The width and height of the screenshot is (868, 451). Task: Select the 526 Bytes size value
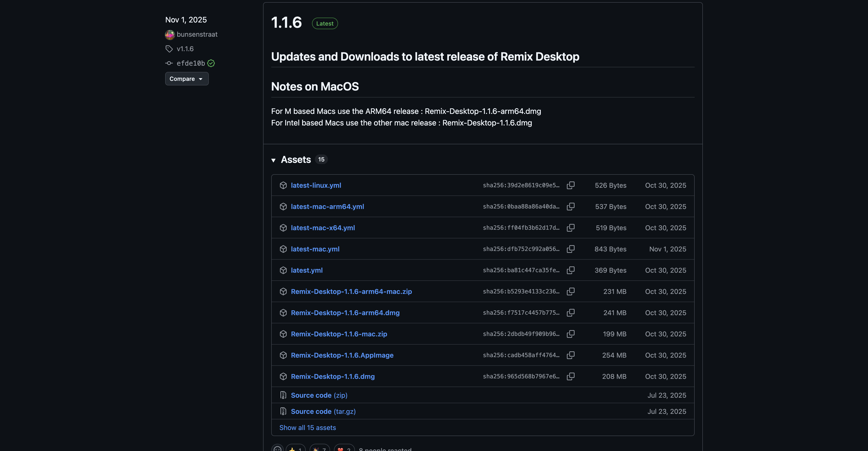[610, 185]
